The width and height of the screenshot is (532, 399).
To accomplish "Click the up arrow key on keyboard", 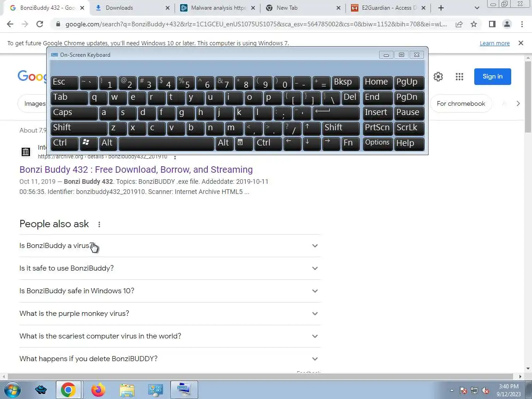I will click(311, 128).
